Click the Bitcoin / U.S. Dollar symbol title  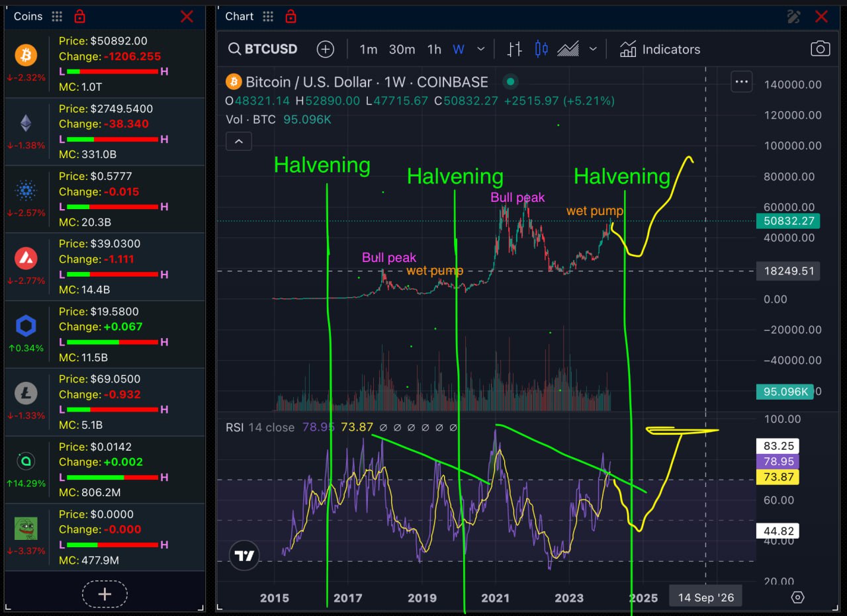[x=367, y=82]
